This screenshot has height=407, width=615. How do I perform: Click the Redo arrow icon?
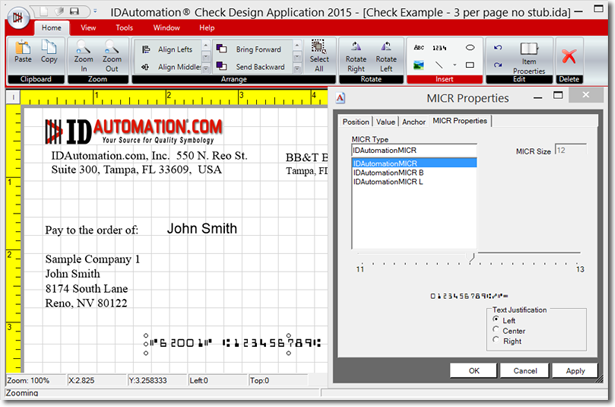498,65
